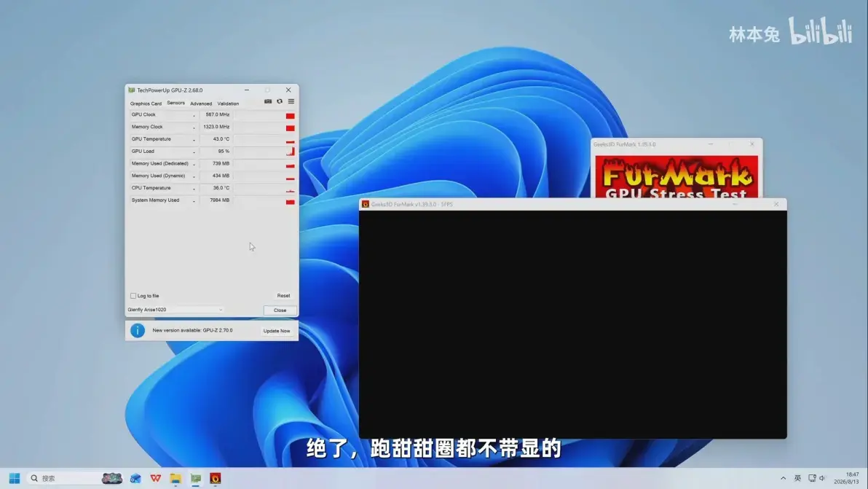868x489 pixels.
Task: Click the search highlight image in taskbar
Action: 112,478
